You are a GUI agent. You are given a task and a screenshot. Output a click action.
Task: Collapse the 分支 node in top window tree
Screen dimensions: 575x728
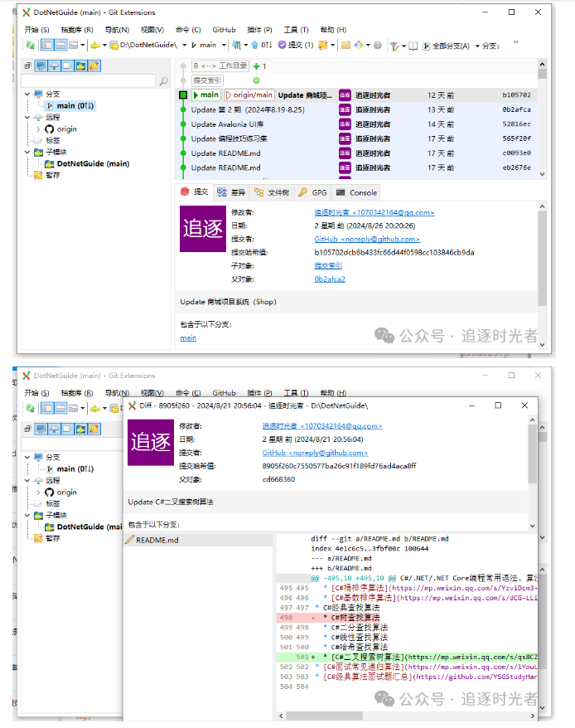point(27,94)
